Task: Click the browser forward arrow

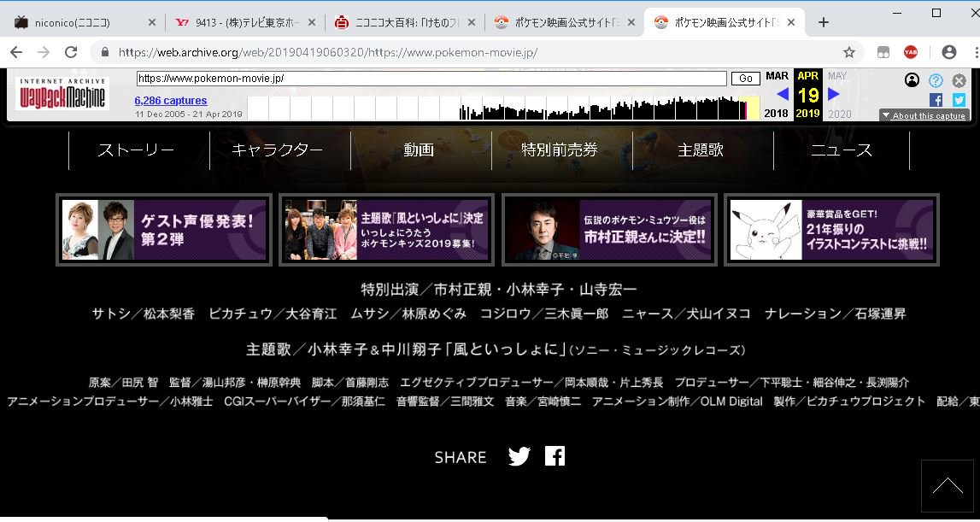Action: pyautogui.click(x=44, y=52)
